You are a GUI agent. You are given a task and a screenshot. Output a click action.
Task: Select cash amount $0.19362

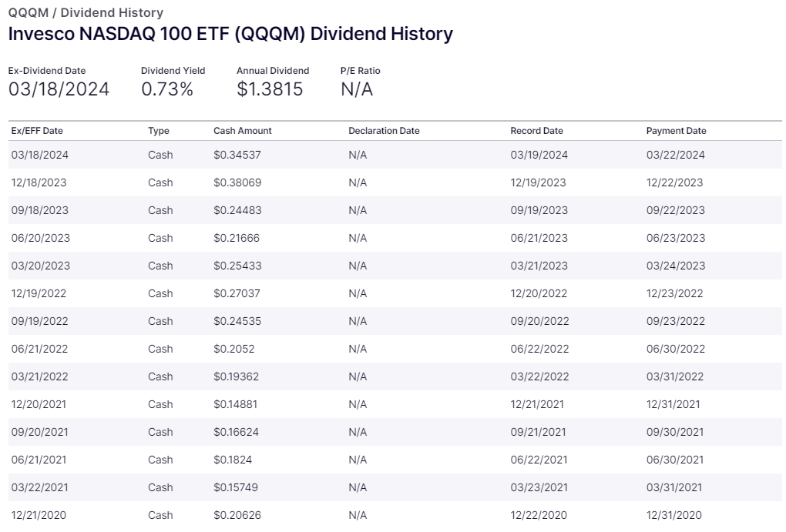coord(236,376)
